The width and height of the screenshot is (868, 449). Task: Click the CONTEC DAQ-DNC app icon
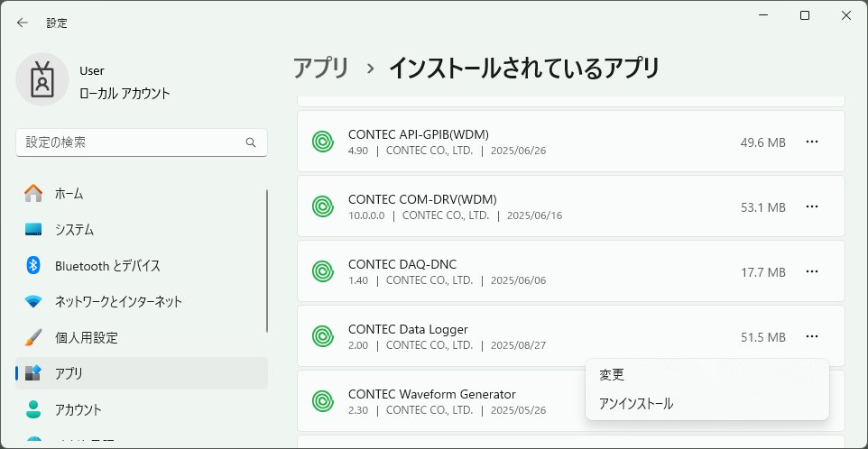(323, 271)
